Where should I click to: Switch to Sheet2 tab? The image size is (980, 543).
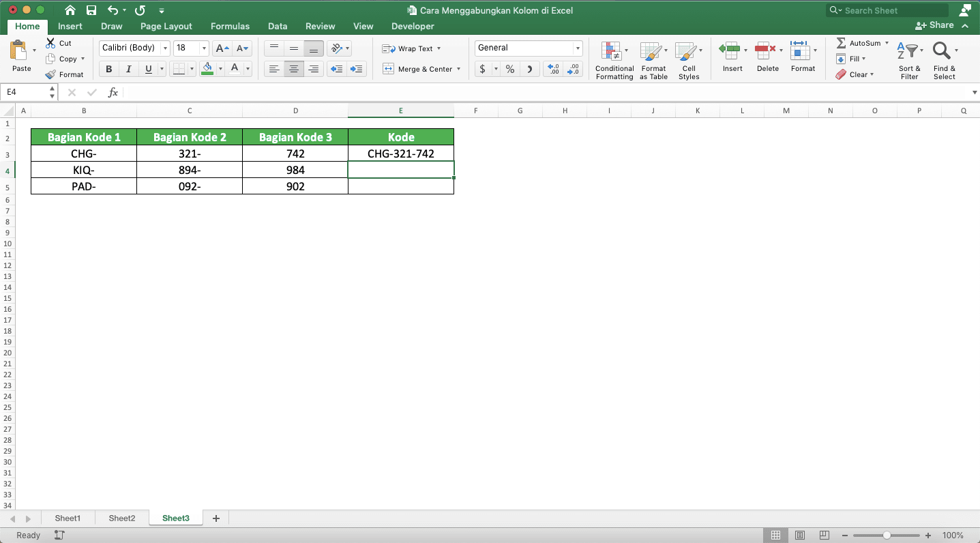[122, 518]
